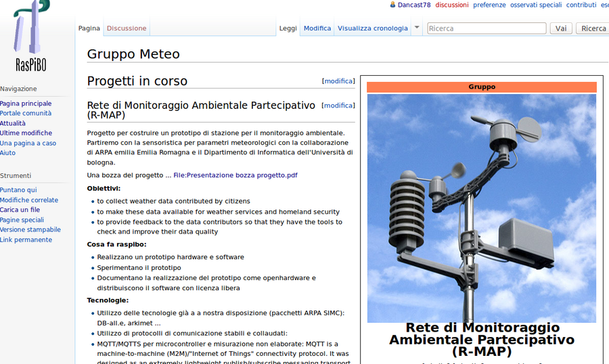Click the RasPiBO wiki logo

tap(30, 36)
